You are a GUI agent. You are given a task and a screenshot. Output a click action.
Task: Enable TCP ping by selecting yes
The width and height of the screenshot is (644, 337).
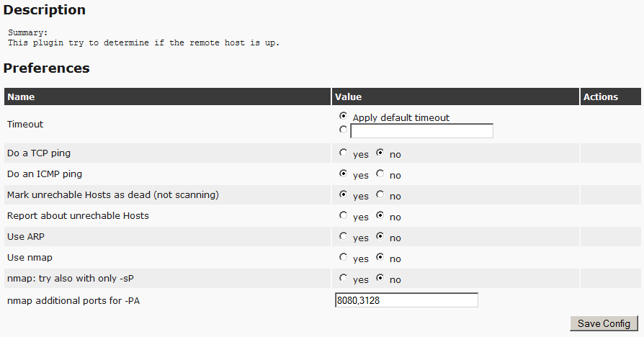click(343, 153)
